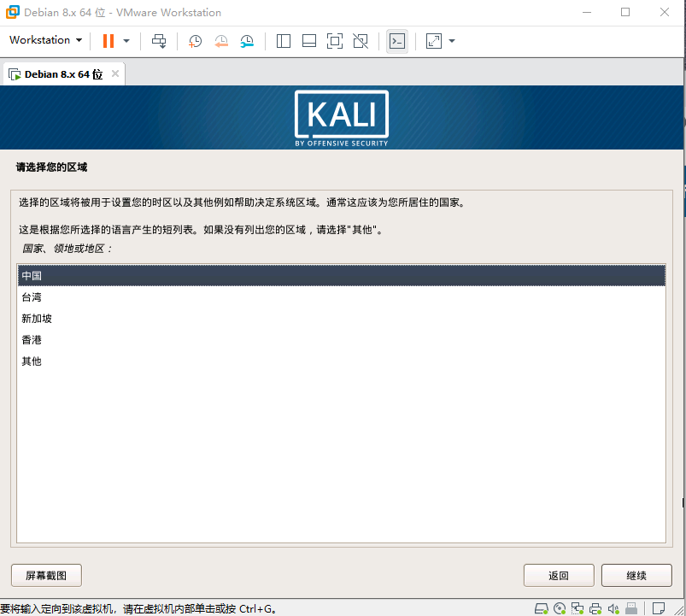Take a snapshot of the VM

[x=195, y=41]
